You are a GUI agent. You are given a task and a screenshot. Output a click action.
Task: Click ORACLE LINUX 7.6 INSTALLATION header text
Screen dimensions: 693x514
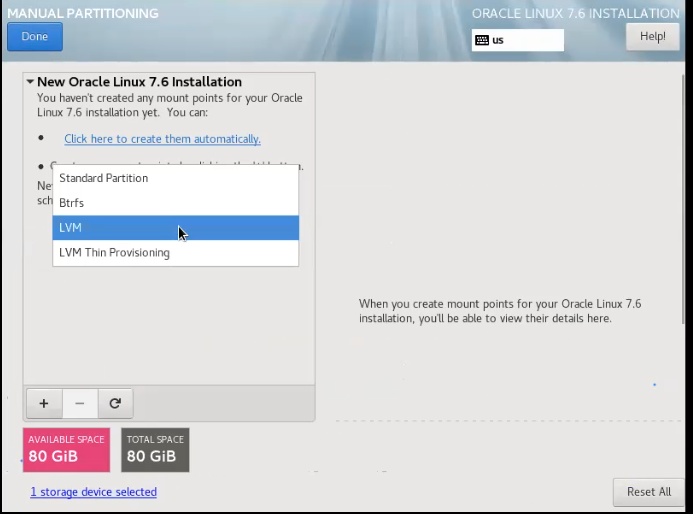click(575, 14)
